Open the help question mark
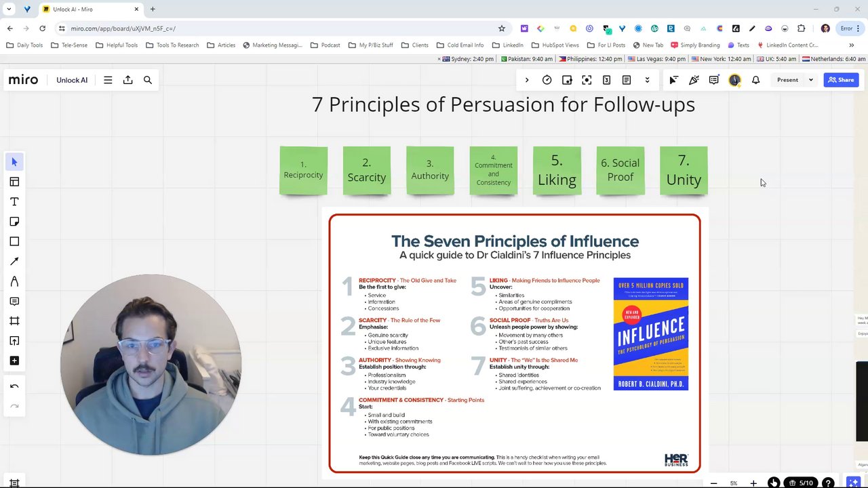 point(828,483)
